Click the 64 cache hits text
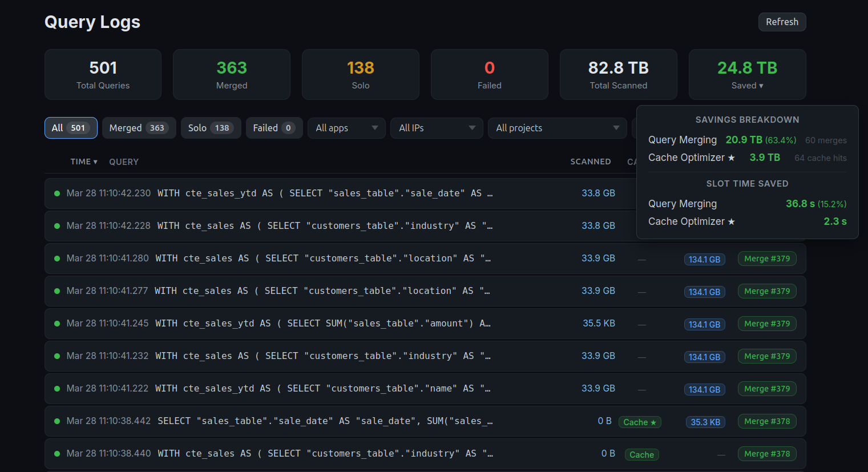Screen dimensions: 868x472 [821, 158]
